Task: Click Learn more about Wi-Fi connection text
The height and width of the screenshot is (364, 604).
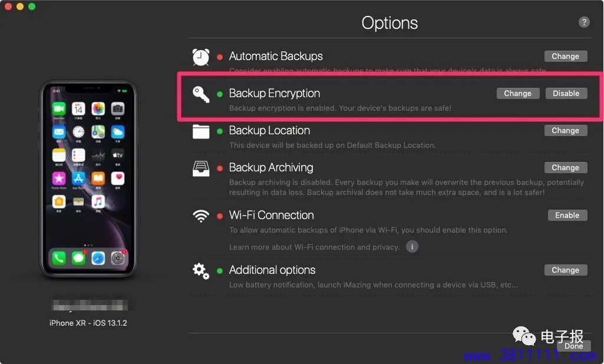Action: 314,247
